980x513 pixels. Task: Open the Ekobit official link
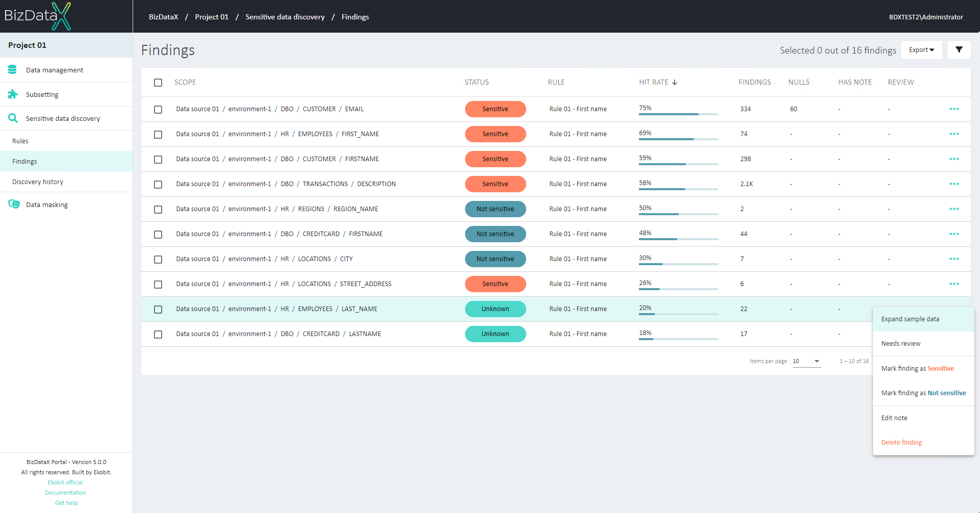[x=65, y=482]
